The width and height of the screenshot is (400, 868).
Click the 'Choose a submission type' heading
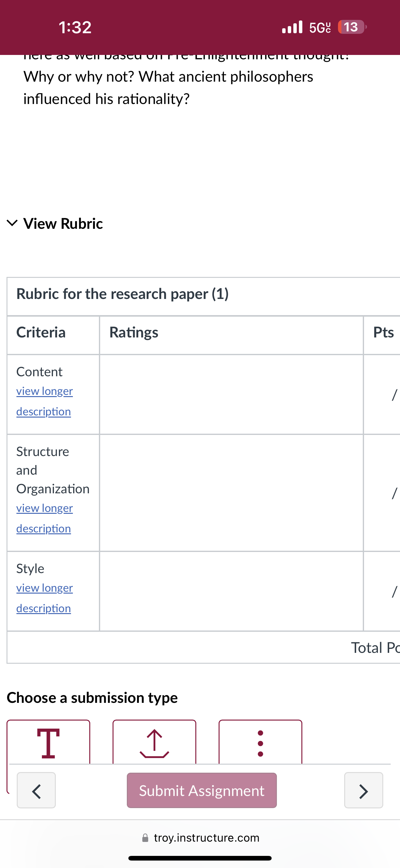click(92, 698)
